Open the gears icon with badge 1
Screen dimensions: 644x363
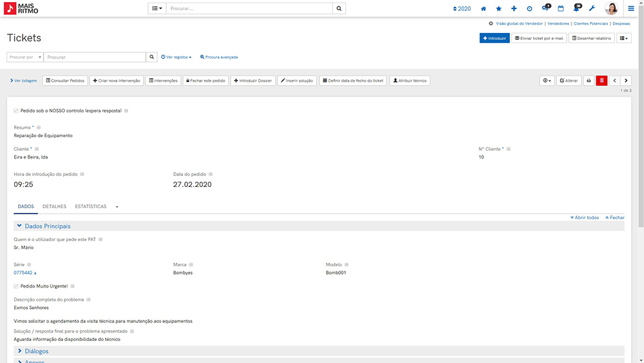546,8
